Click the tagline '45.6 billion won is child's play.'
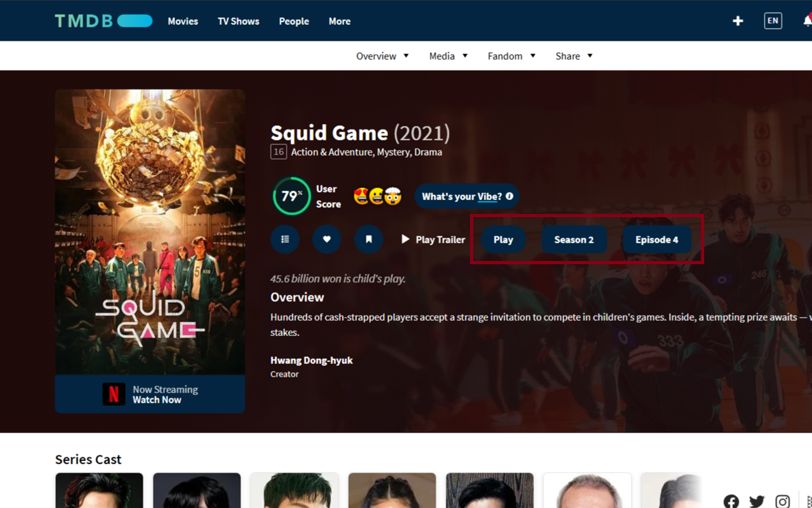This screenshot has height=508, width=812. pos(338,279)
